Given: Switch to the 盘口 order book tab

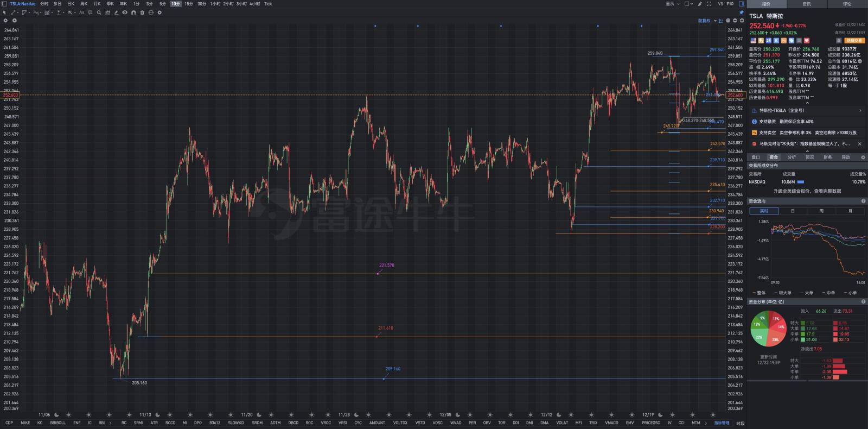Looking at the screenshot, I should click(755, 157).
